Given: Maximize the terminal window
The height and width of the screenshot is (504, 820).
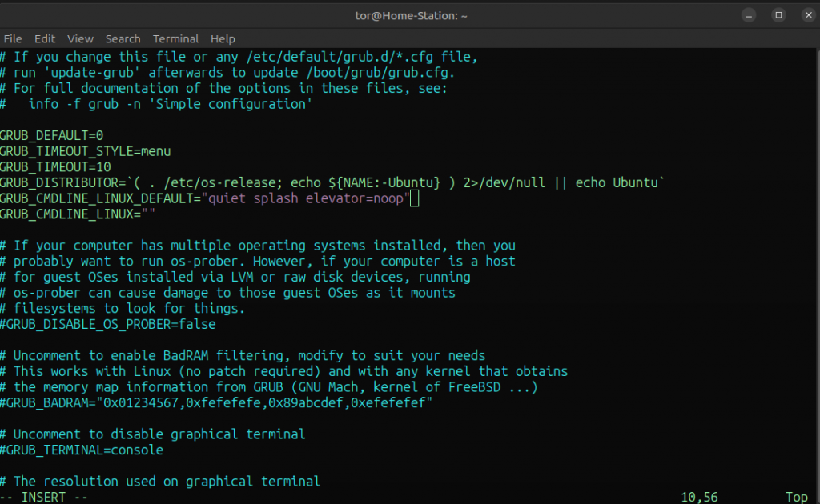Looking at the screenshot, I should (778, 15).
